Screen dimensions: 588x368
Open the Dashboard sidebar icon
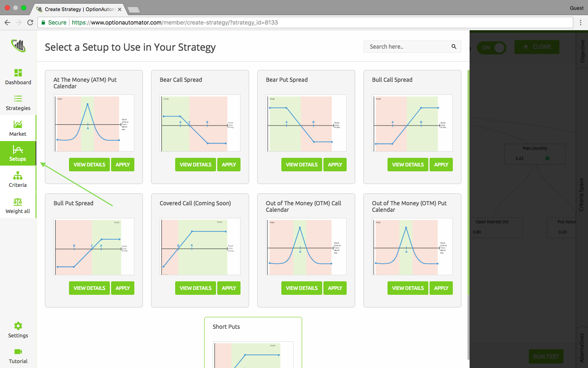(x=18, y=73)
